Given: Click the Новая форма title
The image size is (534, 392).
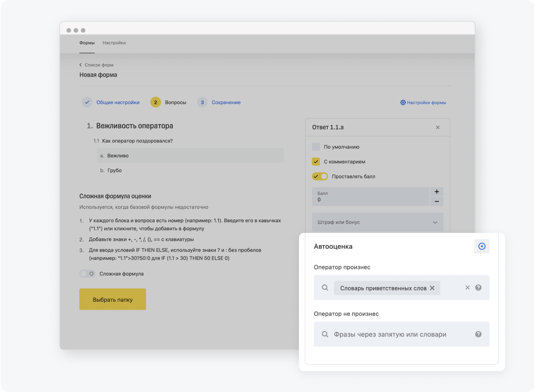Looking at the screenshot, I should (98, 75).
